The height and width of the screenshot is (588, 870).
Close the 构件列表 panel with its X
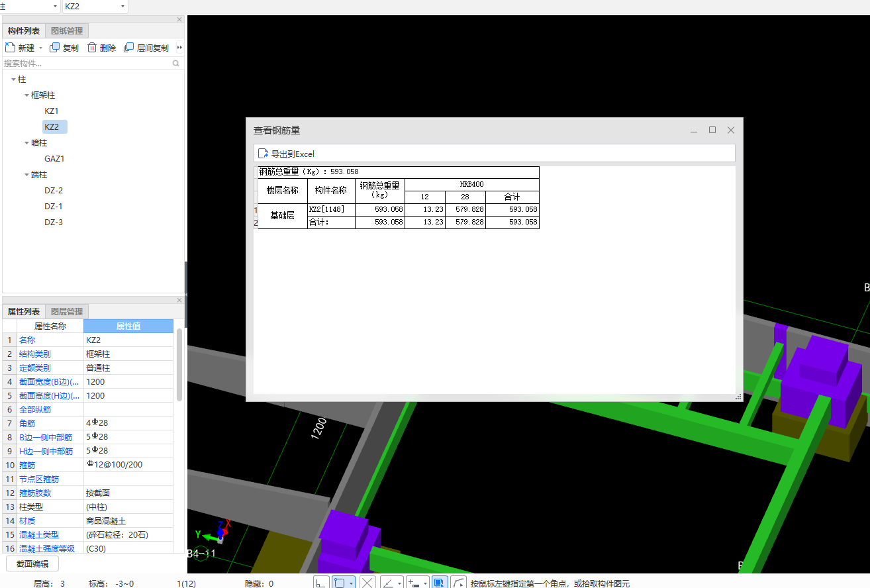point(179,19)
